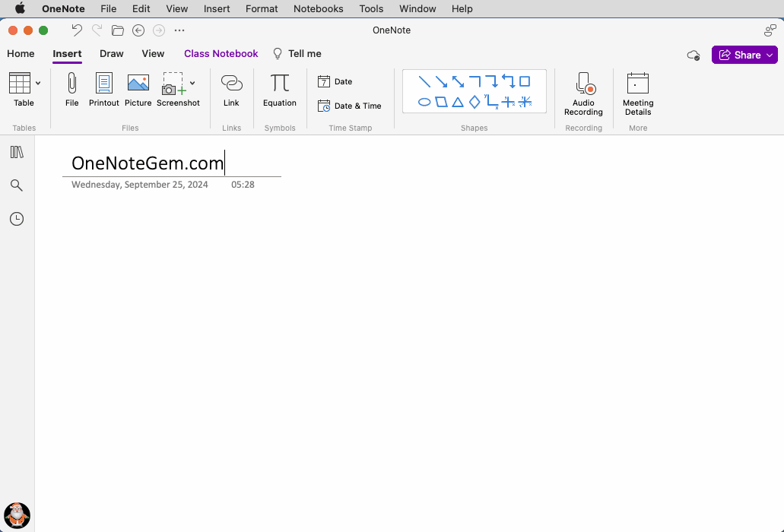Open the OneNote application menu
The height and width of the screenshot is (532, 784).
(x=63, y=8)
